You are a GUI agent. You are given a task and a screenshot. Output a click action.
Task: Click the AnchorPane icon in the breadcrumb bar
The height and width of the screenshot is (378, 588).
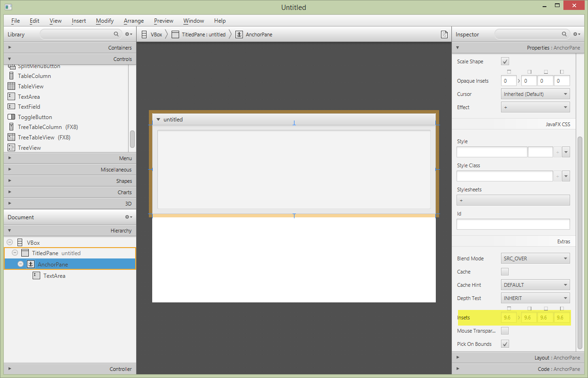pyautogui.click(x=239, y=34)
